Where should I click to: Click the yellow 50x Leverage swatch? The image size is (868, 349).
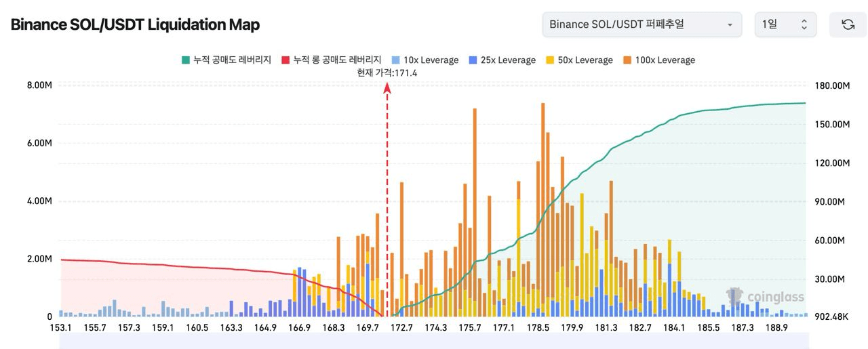549,60
